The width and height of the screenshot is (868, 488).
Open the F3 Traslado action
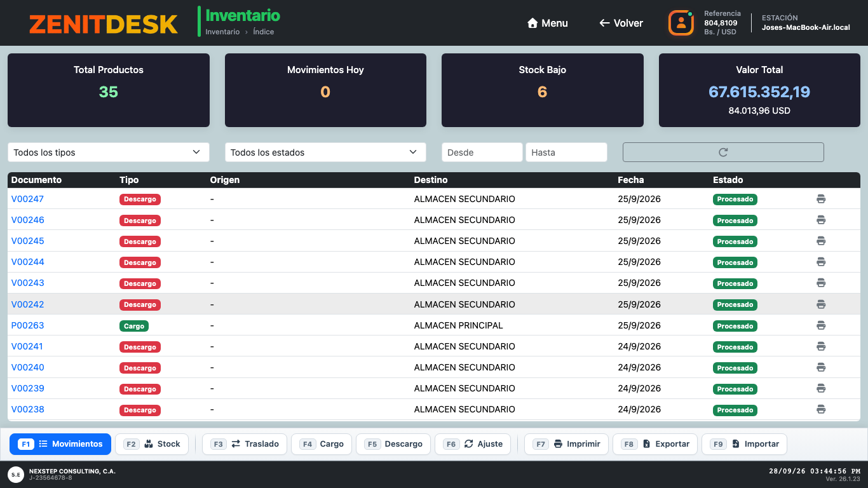[245, 444]
